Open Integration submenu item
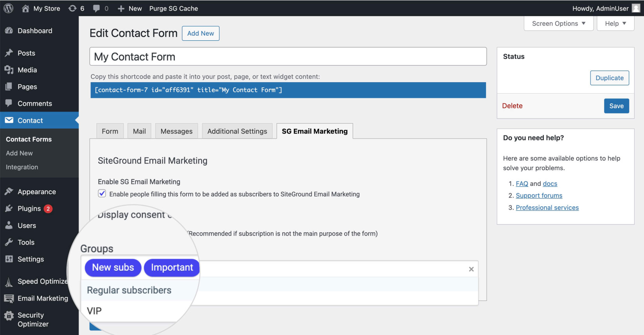 point(22,167)
